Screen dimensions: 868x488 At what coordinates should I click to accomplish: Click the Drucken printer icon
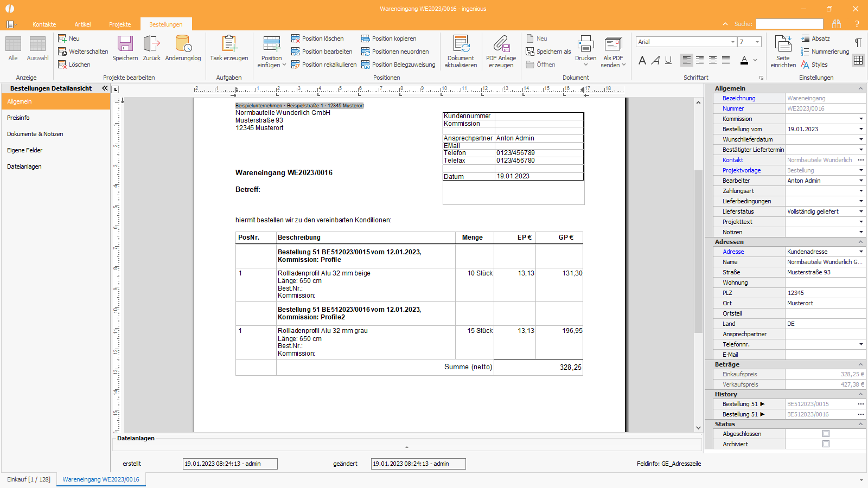point(586,43)
